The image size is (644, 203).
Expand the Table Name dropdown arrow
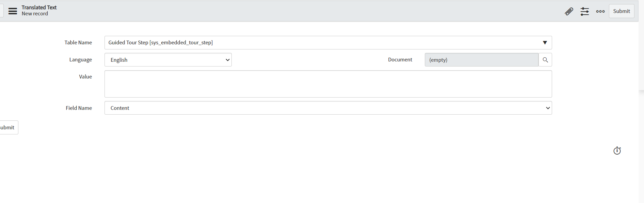pos(545,43)
